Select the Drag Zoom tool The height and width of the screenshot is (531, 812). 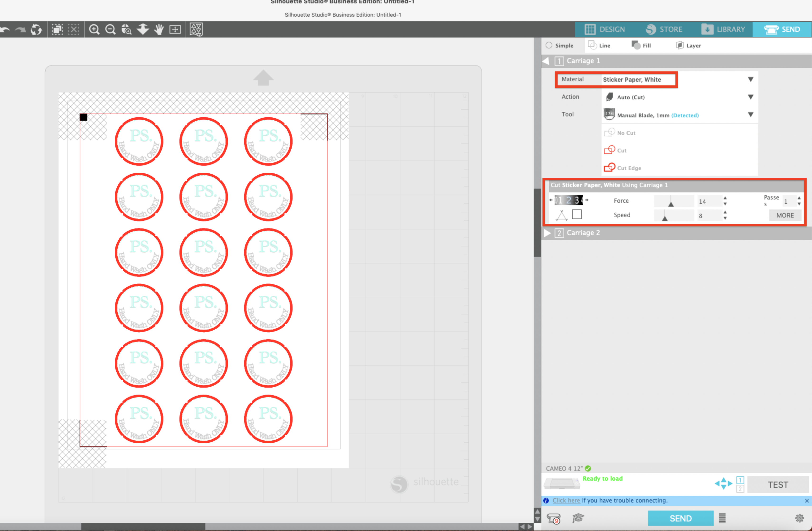[x=127, y=29]
